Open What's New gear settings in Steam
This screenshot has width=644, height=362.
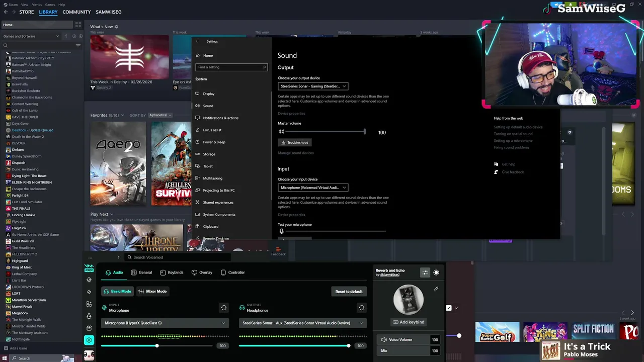[116, 27]
